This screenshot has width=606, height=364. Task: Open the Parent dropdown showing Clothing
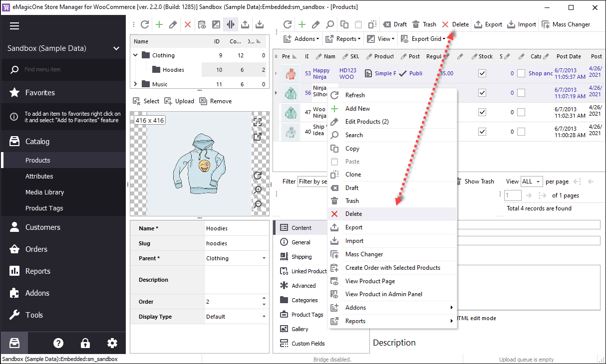[x=264, y=258]
